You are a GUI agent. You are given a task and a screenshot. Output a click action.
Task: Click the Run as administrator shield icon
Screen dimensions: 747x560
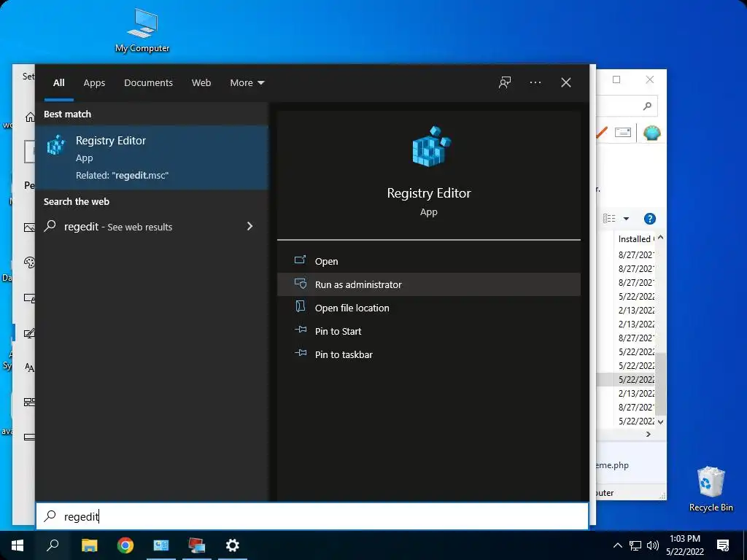pyautogui.click(x=300, y=284)
